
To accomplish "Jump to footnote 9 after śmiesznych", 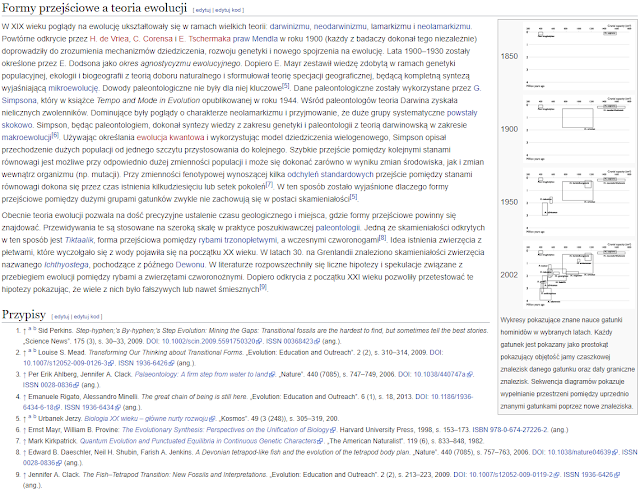I will coord(263,287).
